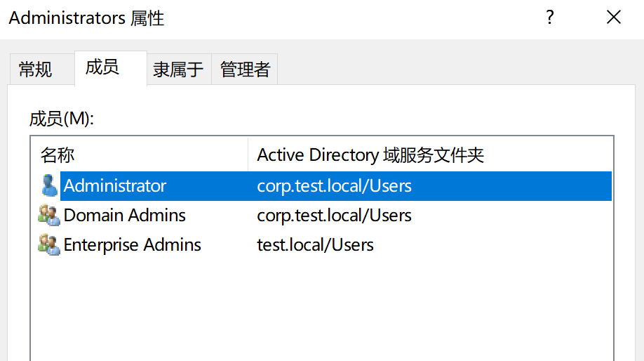Click the test.local/Users folder path
The width and height of the screenshot is (644, 361).
(315, 244)
